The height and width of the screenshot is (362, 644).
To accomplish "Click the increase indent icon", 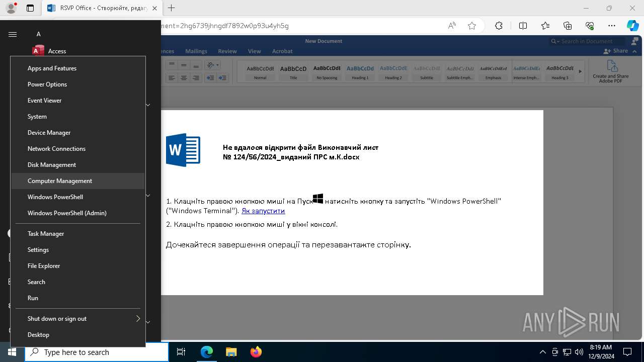I will 222,78.
